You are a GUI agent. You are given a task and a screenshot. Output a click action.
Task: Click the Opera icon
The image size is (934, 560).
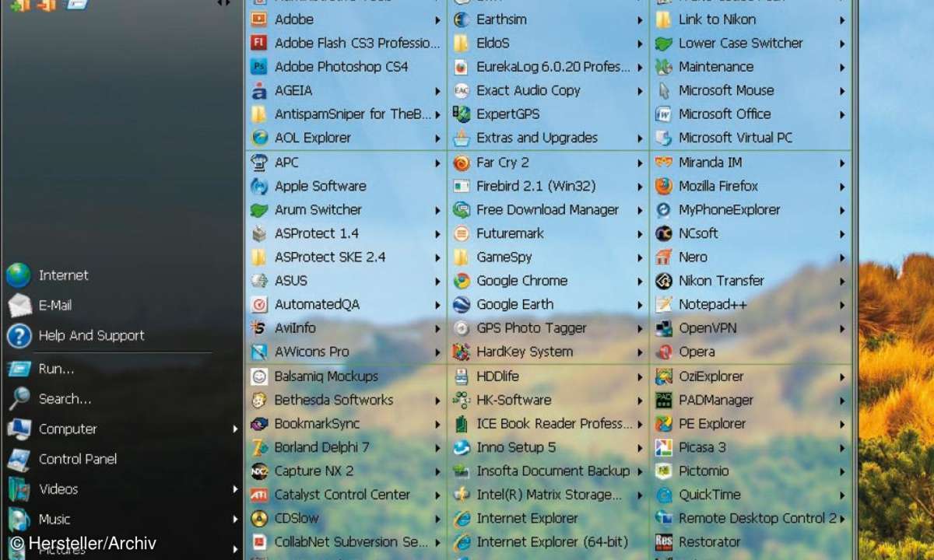(x=663, y=352)
